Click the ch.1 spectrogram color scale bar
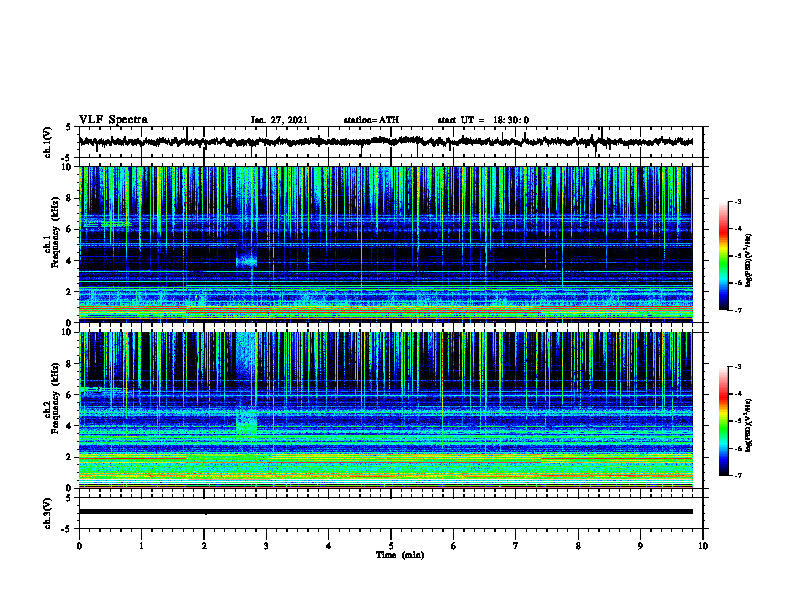The width and height of the screenshot is (792, 612). pos(723,256)
